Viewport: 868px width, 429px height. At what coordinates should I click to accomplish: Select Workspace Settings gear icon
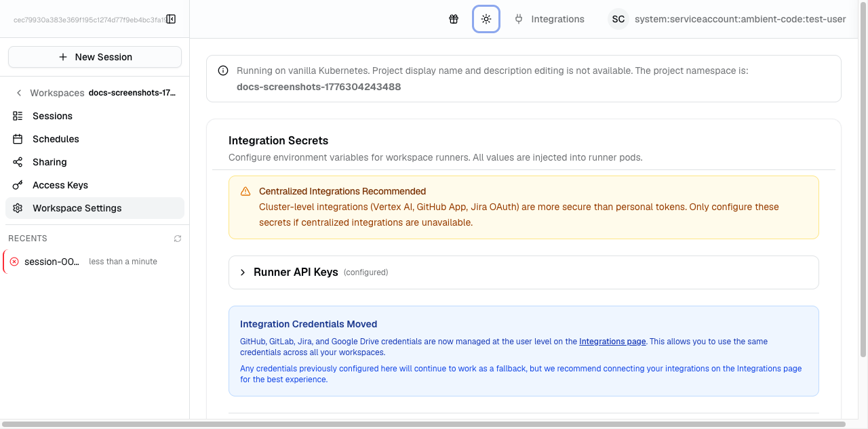click(x=18, y=208)
